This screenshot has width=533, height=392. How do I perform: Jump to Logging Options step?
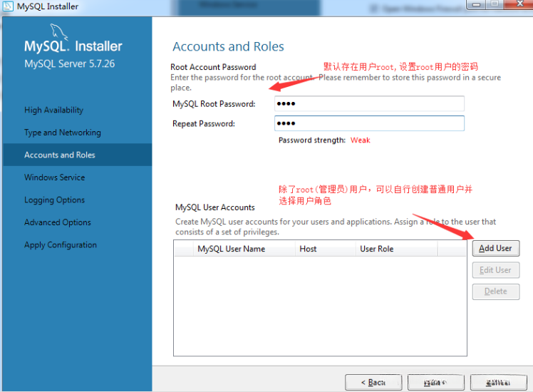[54, 200]
